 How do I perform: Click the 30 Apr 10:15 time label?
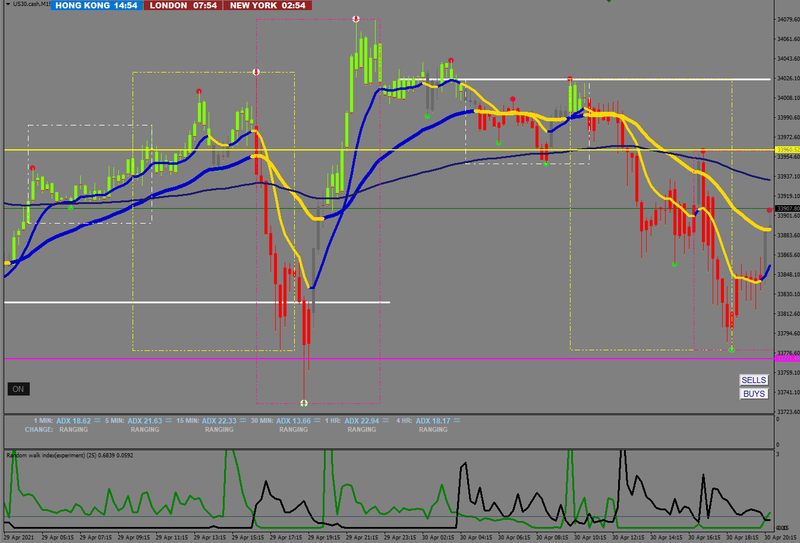coord(590,538)
